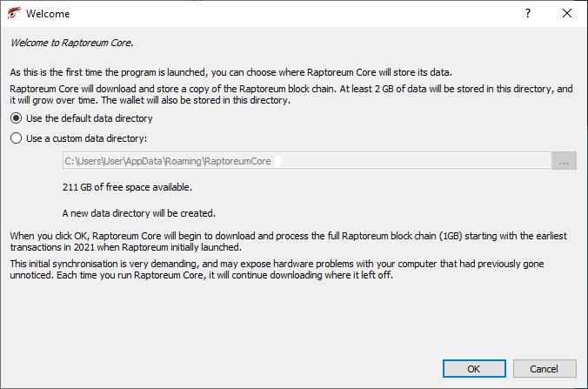Image resolution: width=588 pixels, height=389 pixels.
Task: Click the question mark help button
Action: tap(528, 14)
